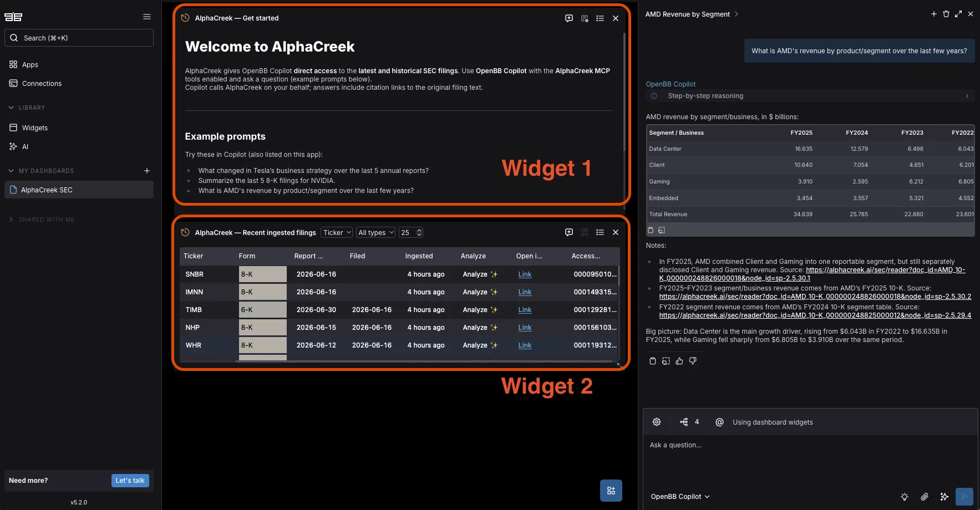Viewport: 980px width, 510px height.
Task: Click the sparkles prompt icon
Action: tap(945, 497)
